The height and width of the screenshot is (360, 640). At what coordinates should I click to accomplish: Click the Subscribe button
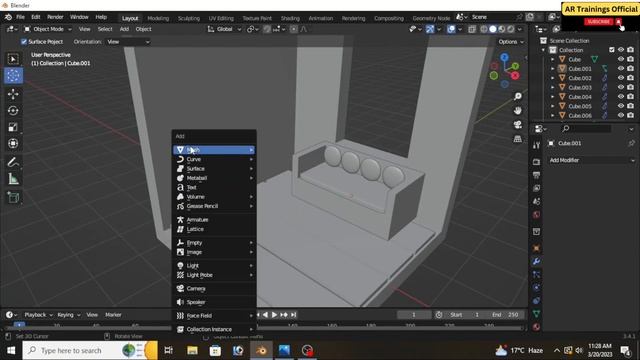[599, 22]
